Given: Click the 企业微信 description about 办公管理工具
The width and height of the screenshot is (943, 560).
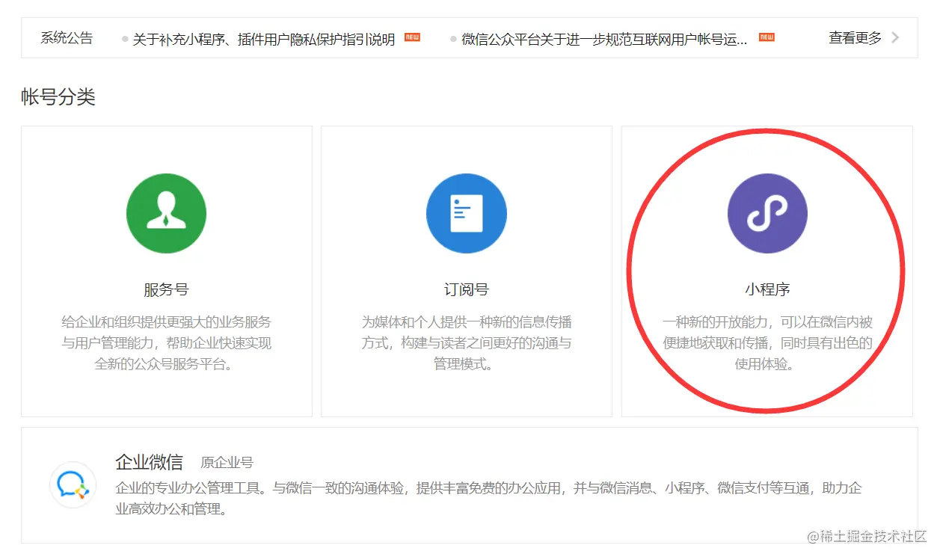Looking at the screenshot, I should (x=489, y=499).
